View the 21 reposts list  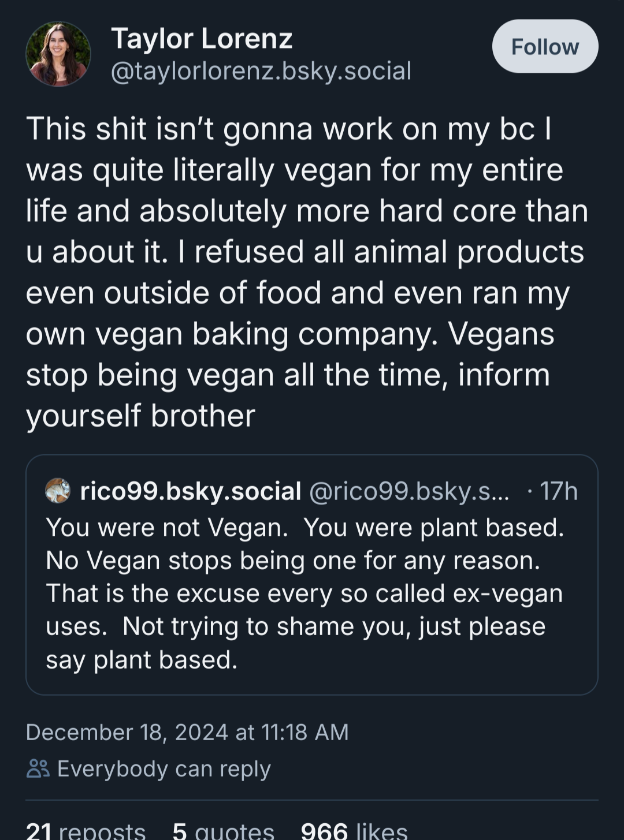tap(86, 830)
